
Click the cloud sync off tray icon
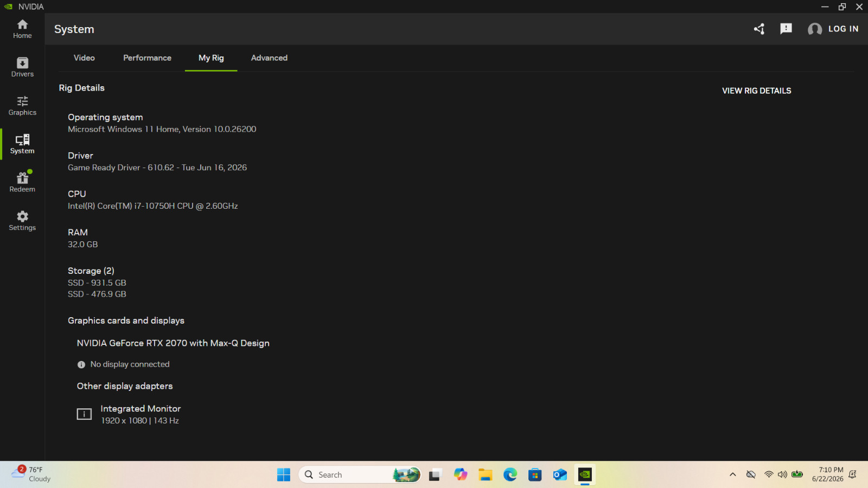tap(751, 474)
